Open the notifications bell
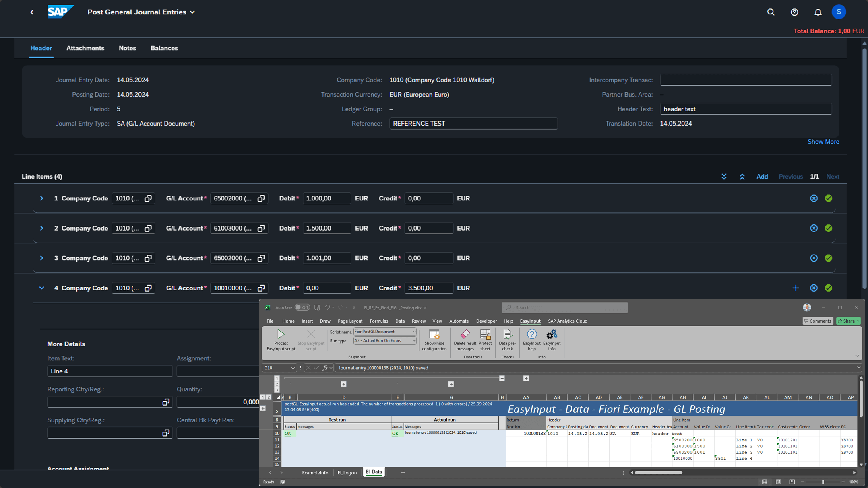The width and height of the screenshot is (868, 488). coord(818,12)
